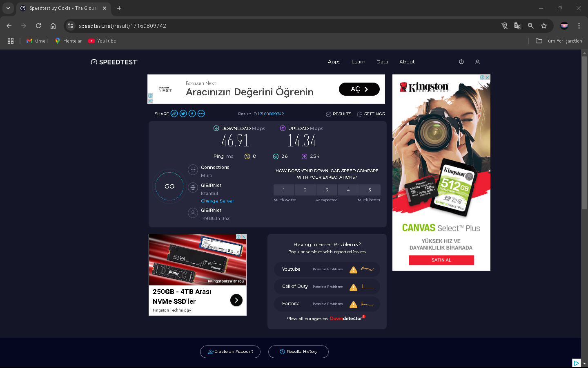
Task: Open the Learn menu
Action: pyautogui.click(x=359, y=62)
